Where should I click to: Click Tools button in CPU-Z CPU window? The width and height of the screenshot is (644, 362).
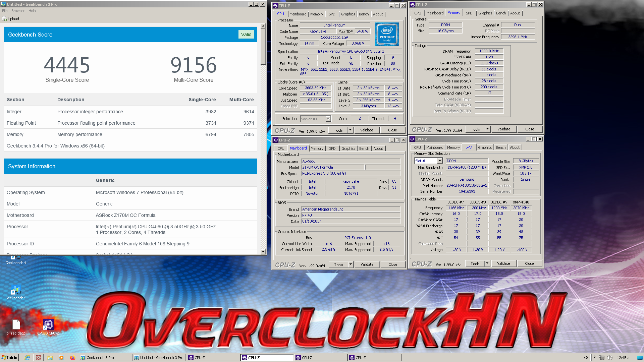click(338, 130)
